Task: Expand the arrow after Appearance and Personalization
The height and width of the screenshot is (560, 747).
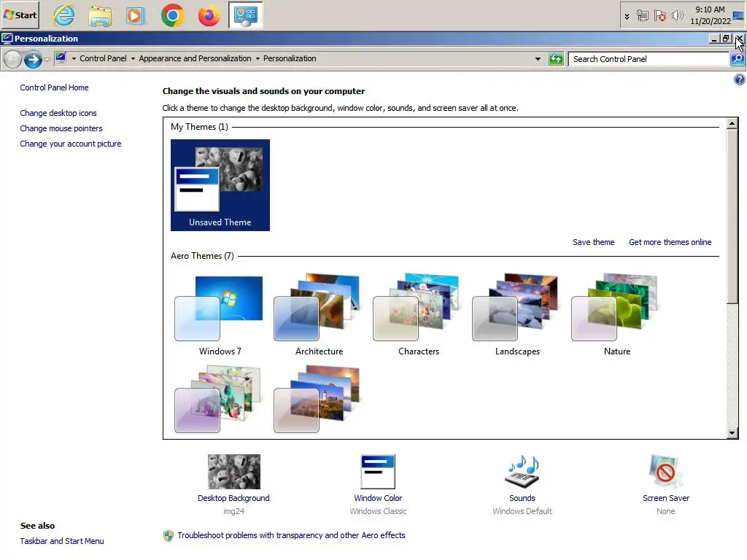Action: click(x=258, y=58)
